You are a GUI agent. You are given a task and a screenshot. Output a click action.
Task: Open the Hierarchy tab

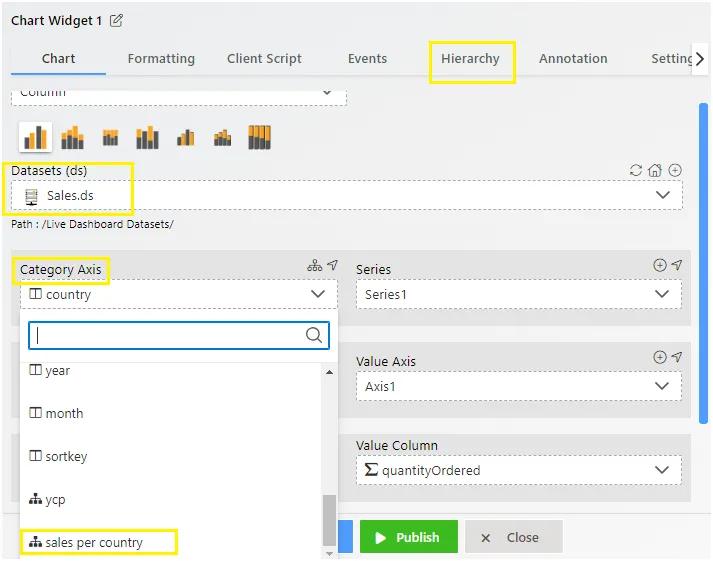point(470,59)
